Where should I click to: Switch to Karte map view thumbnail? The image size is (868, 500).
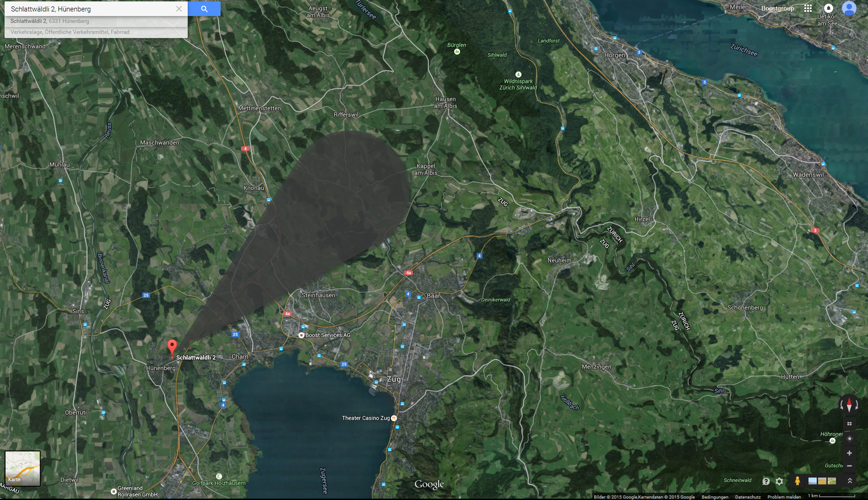tap(23, 468)
